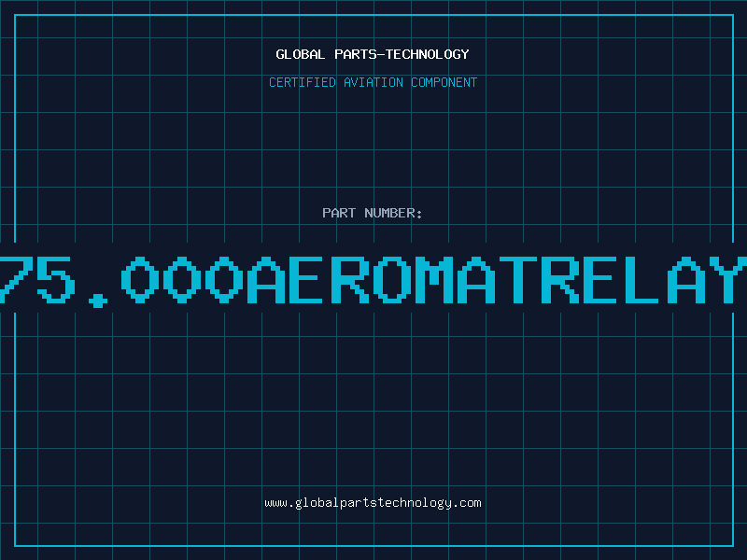This screenshot has height=560, width=747.
Task: Click the www prefix of the URL
Action: click(275, 504)
